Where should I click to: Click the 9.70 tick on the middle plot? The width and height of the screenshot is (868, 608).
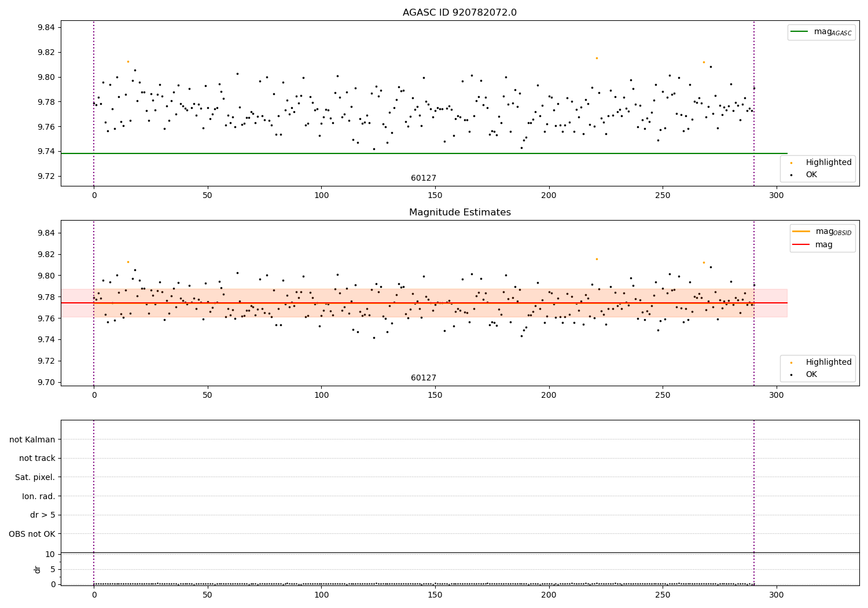point(46,382)
